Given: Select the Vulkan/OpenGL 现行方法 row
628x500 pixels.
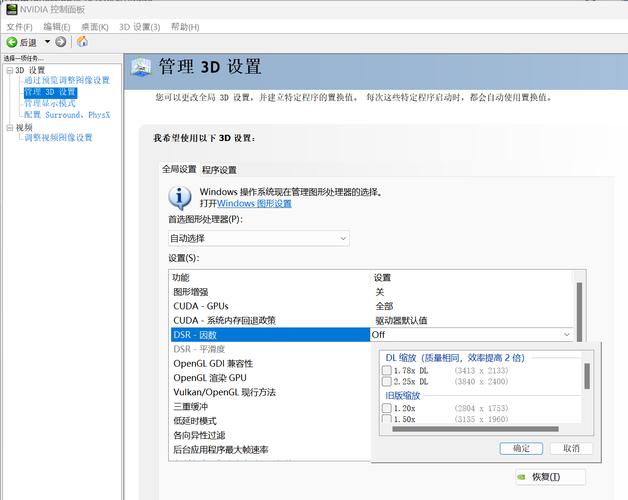Looking at the screenshot, I should (270, 392).
